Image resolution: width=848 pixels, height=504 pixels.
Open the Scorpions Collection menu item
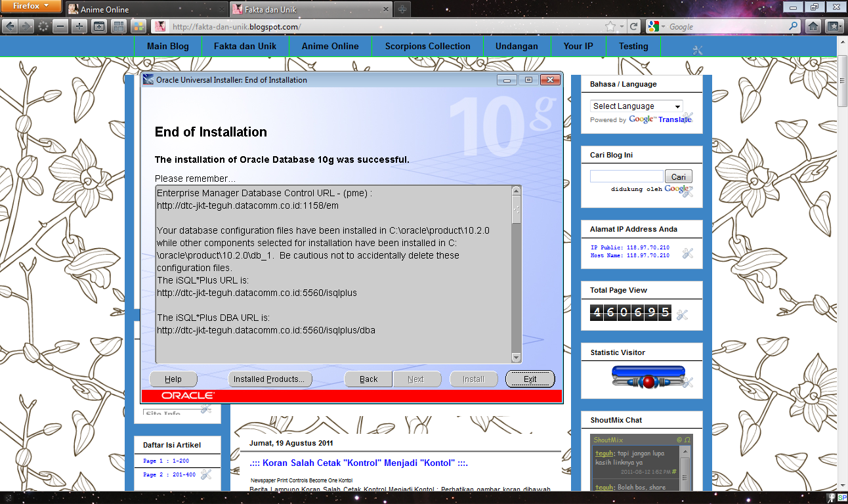pos(428,46)
